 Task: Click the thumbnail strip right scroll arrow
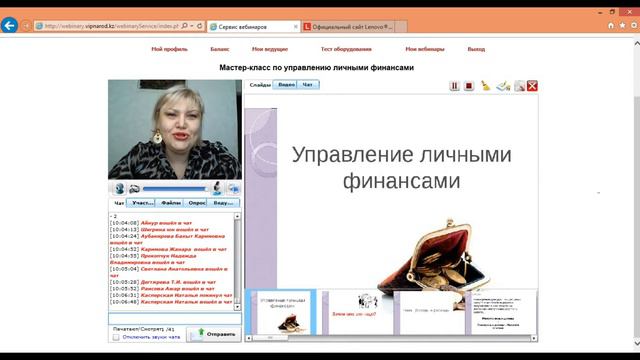click(x=533, y=338)
